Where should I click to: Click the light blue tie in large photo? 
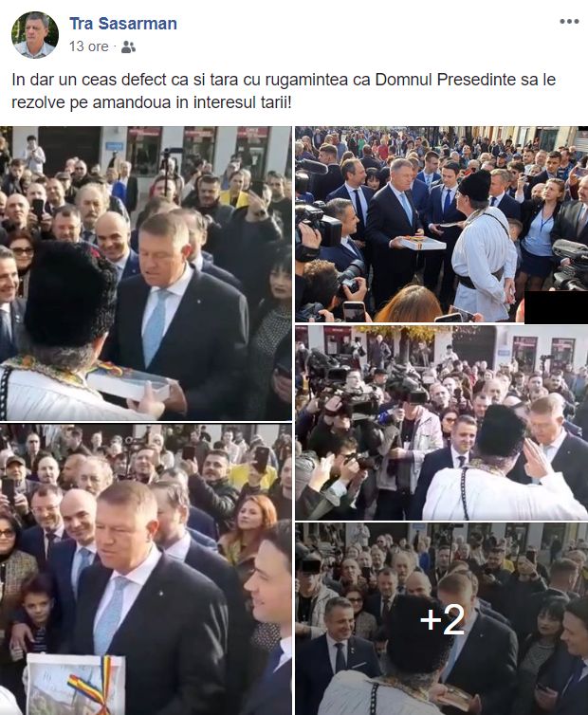point(156,327)
